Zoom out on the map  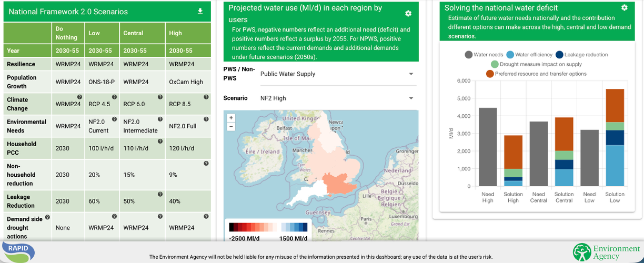pyautogui.click(x=231, y=126)
